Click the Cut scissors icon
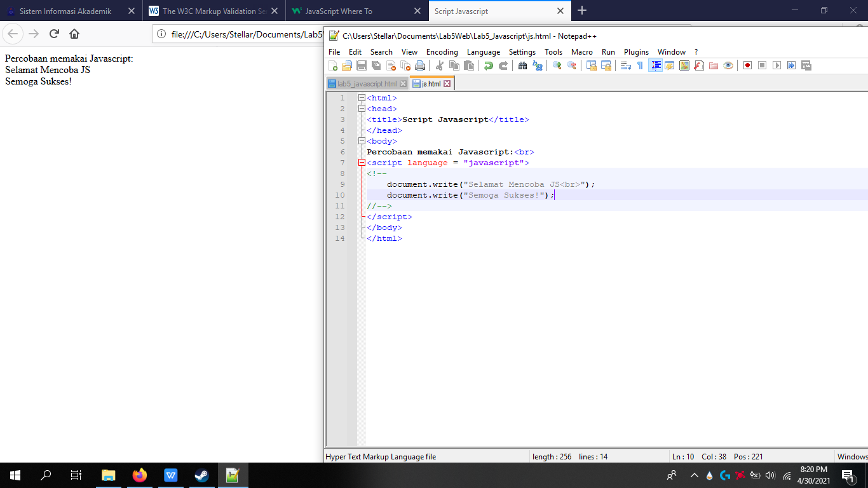This screenshot has width=868, height=488. tap(439, 65)
